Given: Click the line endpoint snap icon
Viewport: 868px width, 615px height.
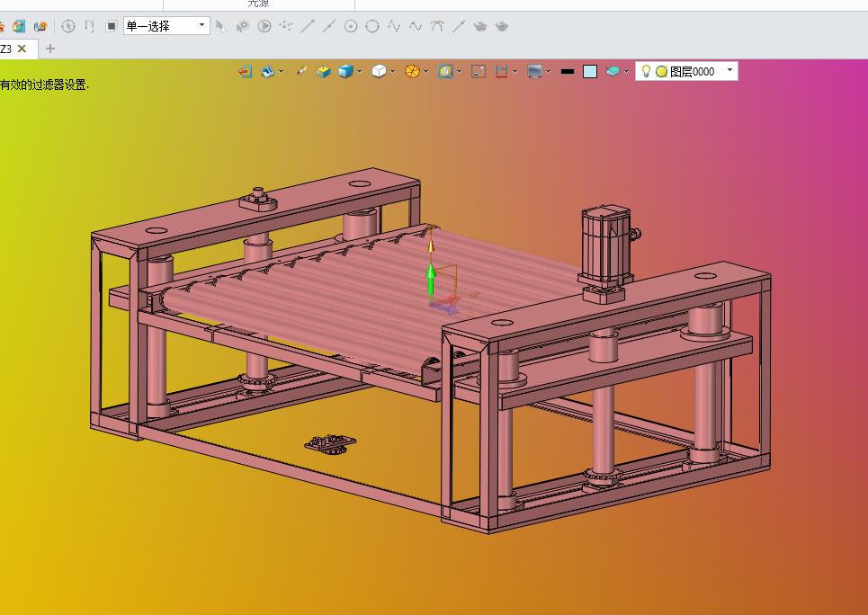Looking at the screenshot, I should (308, 26).
